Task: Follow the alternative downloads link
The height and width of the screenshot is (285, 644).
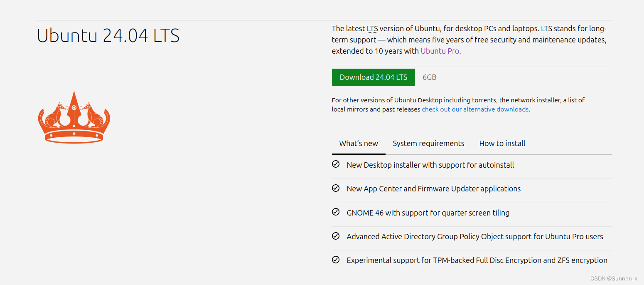Action: coord(475,109)
